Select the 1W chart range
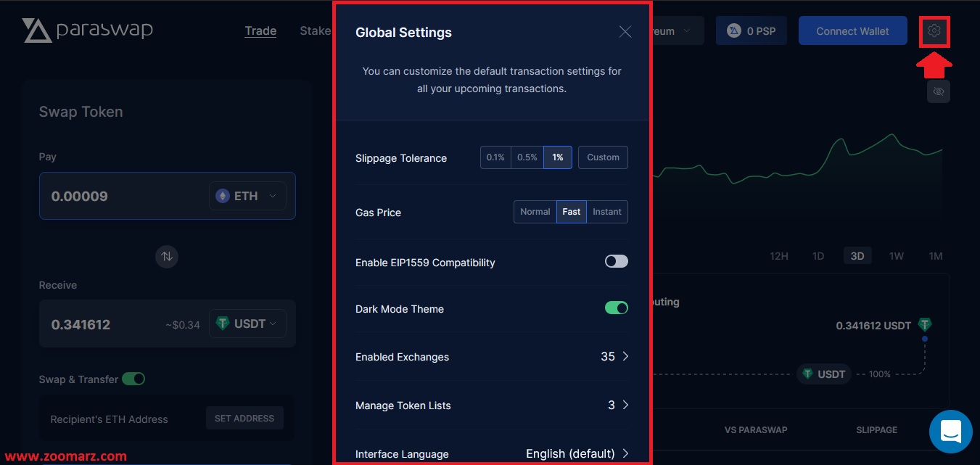Viewport: 980px width, 465px height. click(x=897, y=256)
